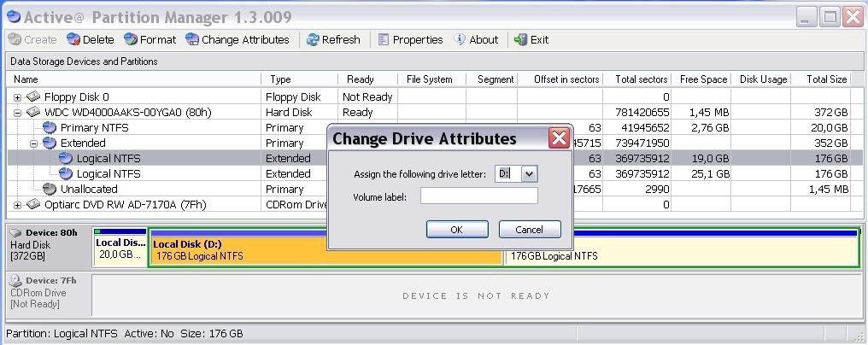Click the Floppy Disk 0 drive icon
This screenshot has width=868, height=345.
pyautogui.click(x=33, y=96)
